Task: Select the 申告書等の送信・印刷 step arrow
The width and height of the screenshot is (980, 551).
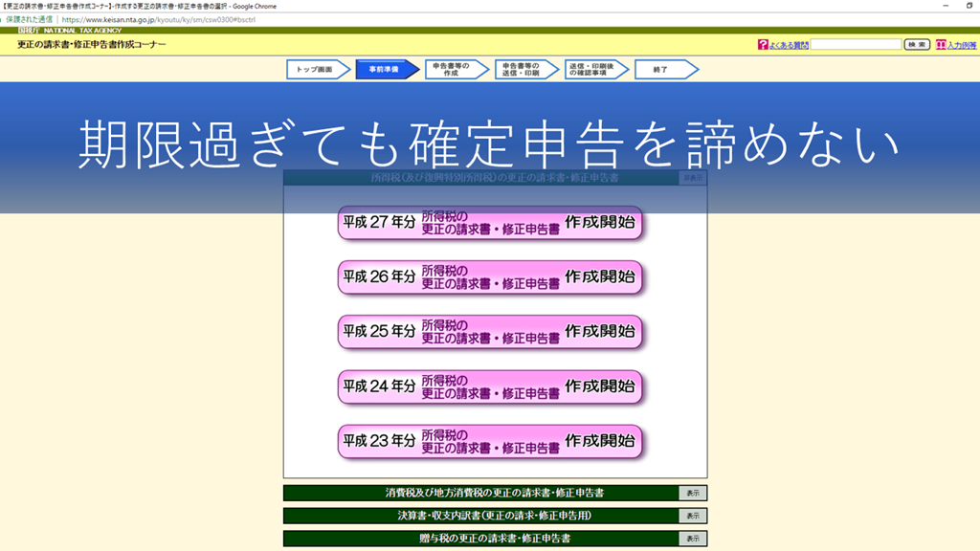Action: [523, 70]
